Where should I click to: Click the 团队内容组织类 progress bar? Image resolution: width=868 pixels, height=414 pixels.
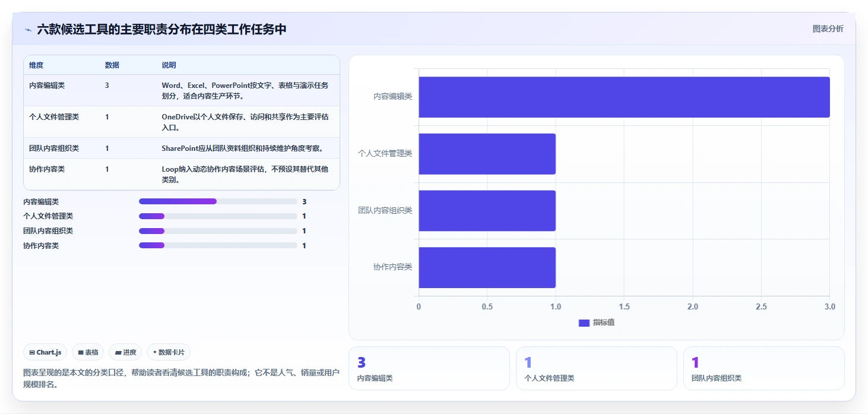tap(218, 231)
